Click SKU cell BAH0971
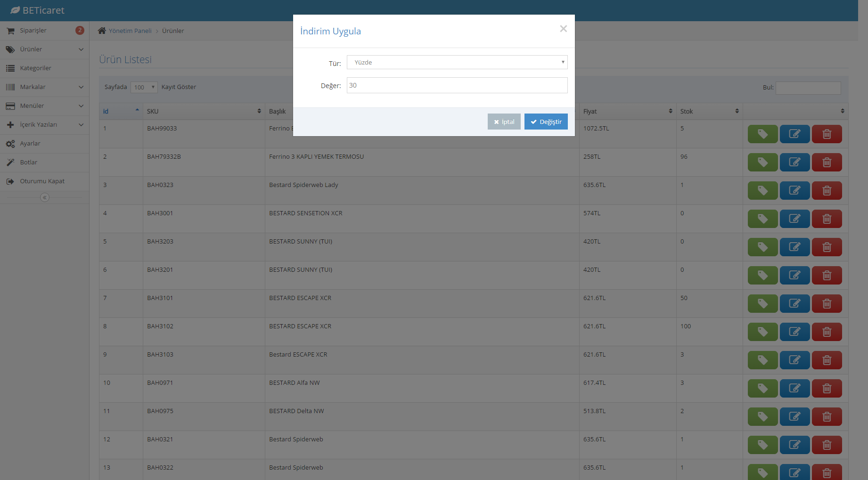 [x=160, y=383]
